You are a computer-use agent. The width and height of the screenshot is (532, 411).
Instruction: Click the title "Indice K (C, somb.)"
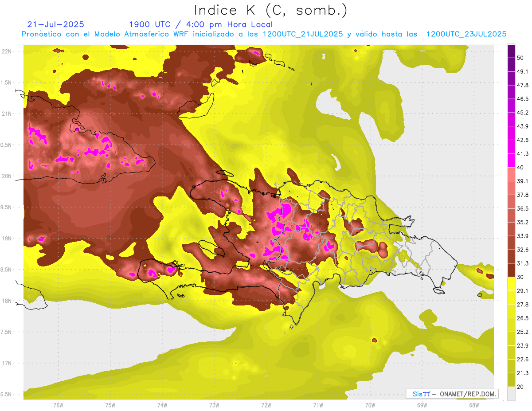coord(270,10)
